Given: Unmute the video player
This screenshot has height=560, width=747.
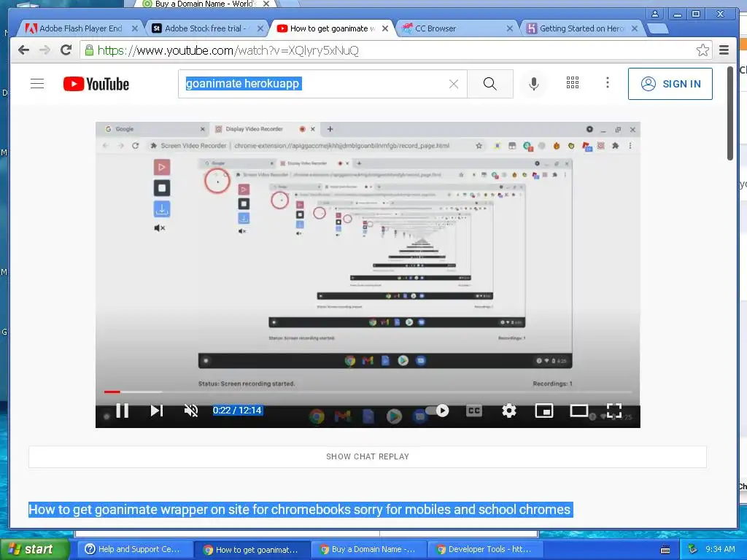Looking at the screenshot, I should tap(191, 411).
